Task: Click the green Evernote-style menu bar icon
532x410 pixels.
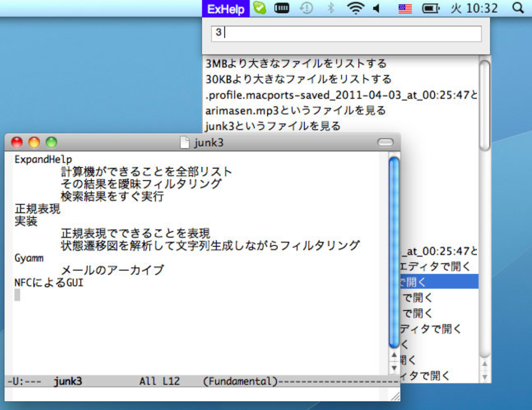Action: (x=260, y=8)
